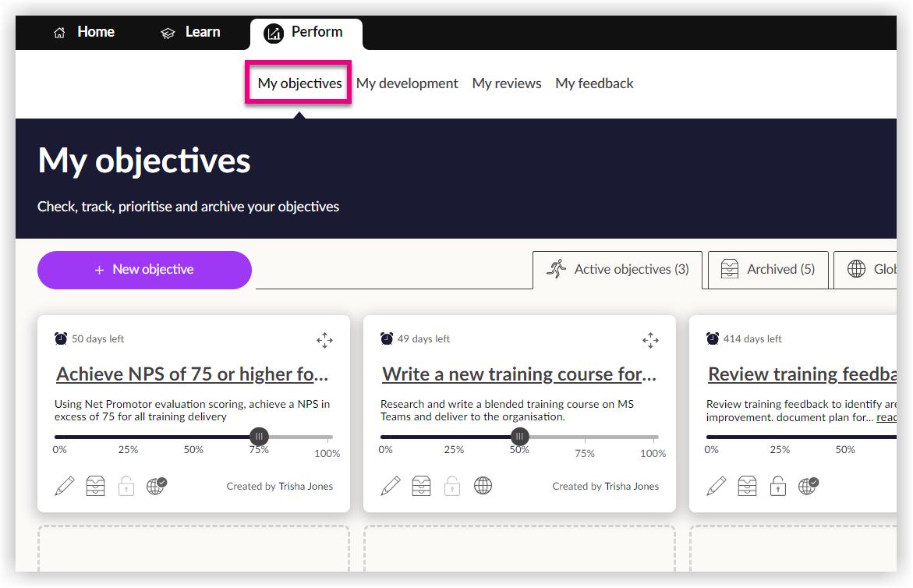913x588 pixels.
Task: Toggle padlock on Review training feedback card
Action: tap(777, 486)
